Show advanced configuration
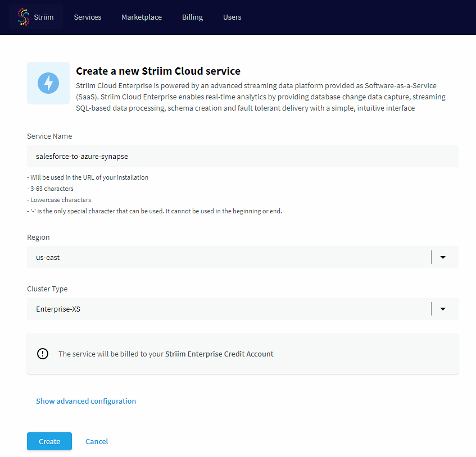This screenshot has width=476, height=457. coord(86,401)
